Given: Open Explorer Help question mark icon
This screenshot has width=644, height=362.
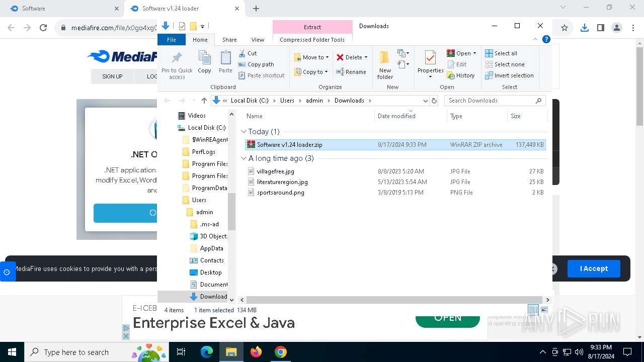Looking at the screenshot, I should click(546, 39).
